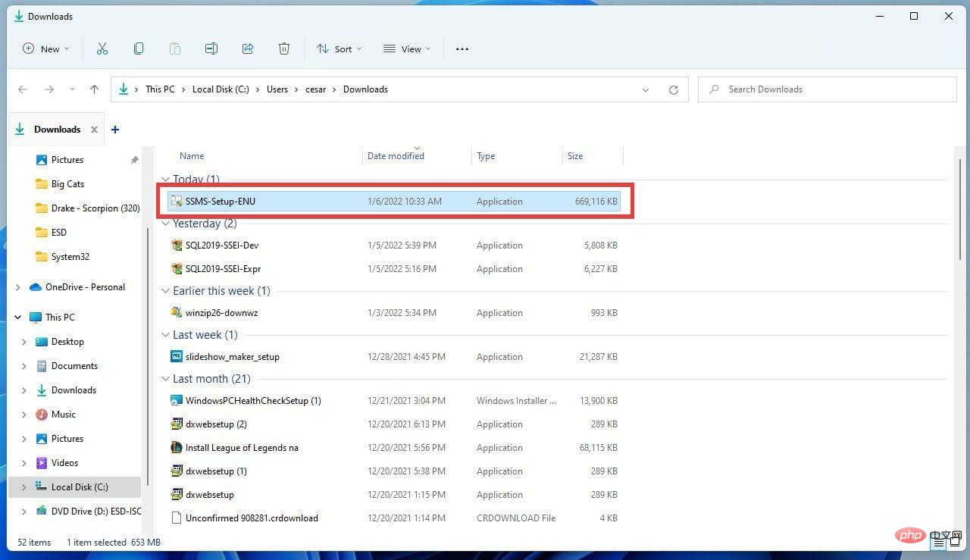Open the View dropdown menu

407,48
